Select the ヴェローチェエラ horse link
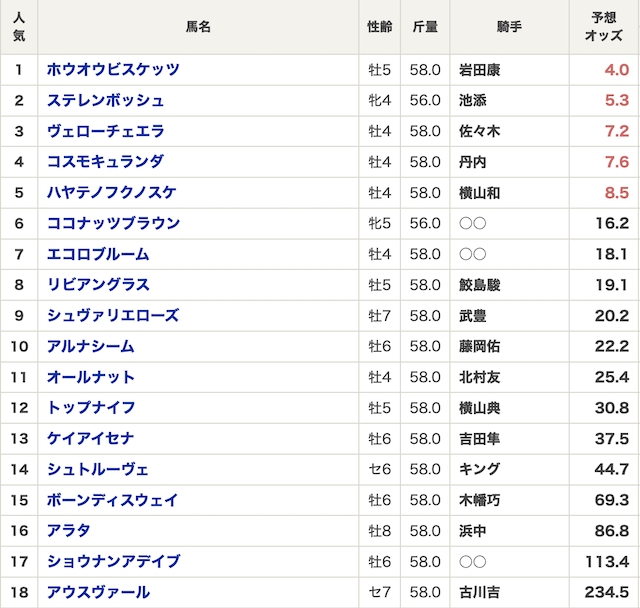The image size is (640, 608). tap(106, 131)
